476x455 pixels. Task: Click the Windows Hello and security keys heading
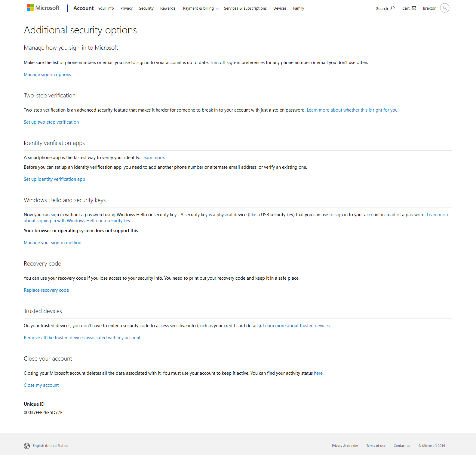click(65, 200)
